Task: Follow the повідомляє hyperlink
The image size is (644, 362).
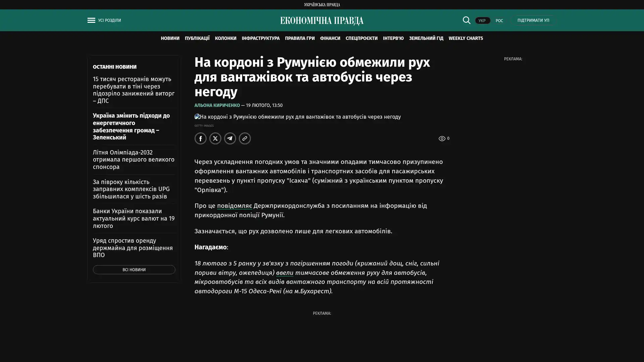Action: click(234, 205)
